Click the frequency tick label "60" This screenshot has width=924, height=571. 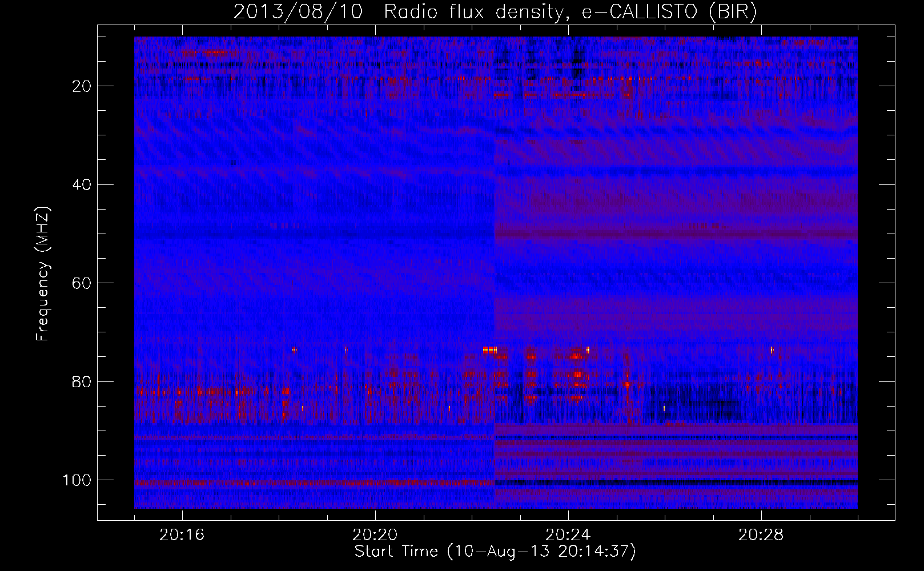(x=82, y=283)
